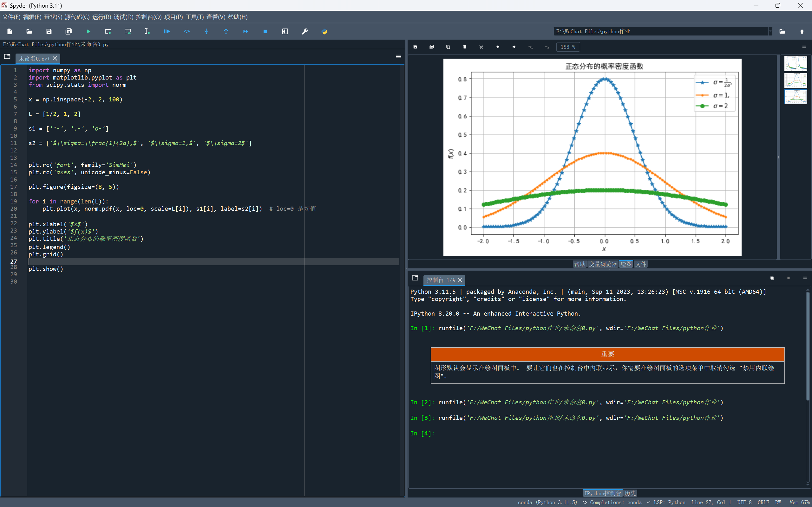The height and width of the screenshot is (507, 812).
Task: Select the first plot thumbnail
Action: (x=795, y=63)
